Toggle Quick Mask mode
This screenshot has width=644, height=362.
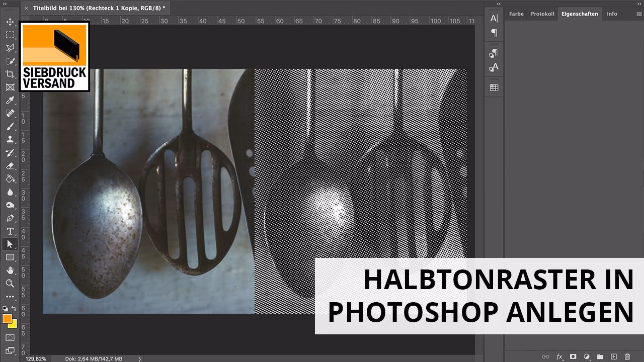[10, 337]
